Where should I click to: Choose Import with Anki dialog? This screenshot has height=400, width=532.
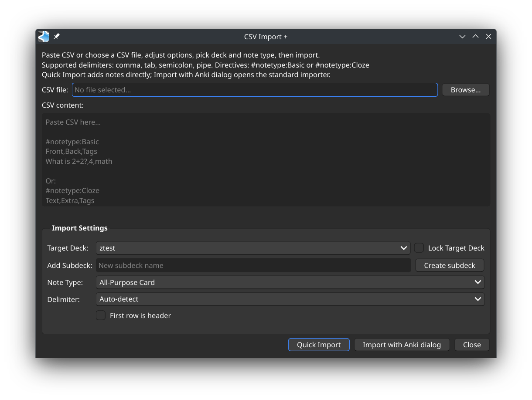tap(402, 345)
